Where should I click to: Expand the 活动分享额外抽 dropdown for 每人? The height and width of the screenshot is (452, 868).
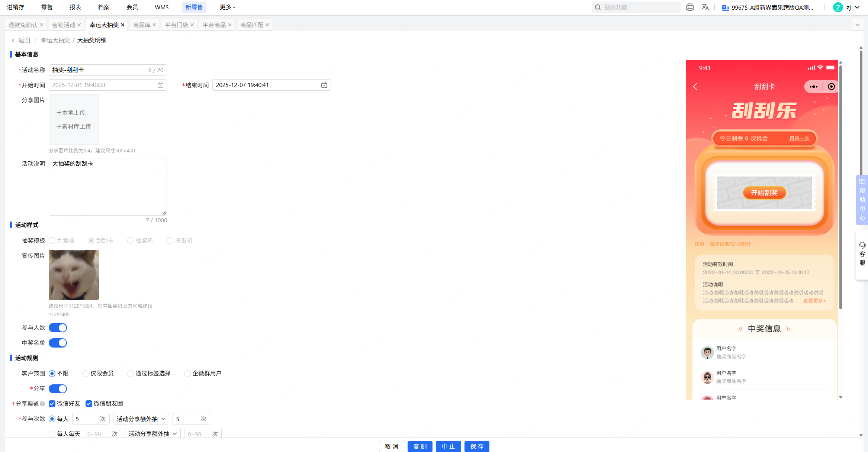141,419
